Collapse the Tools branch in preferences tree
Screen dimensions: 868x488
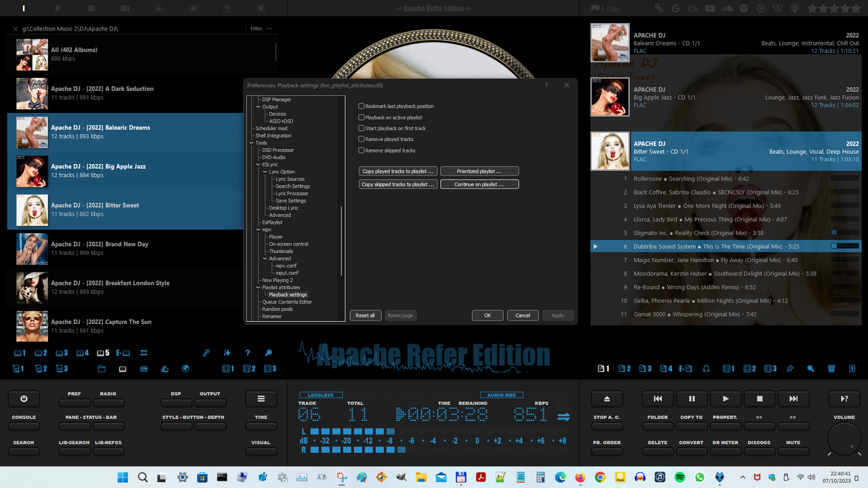[x=251, y=142]
